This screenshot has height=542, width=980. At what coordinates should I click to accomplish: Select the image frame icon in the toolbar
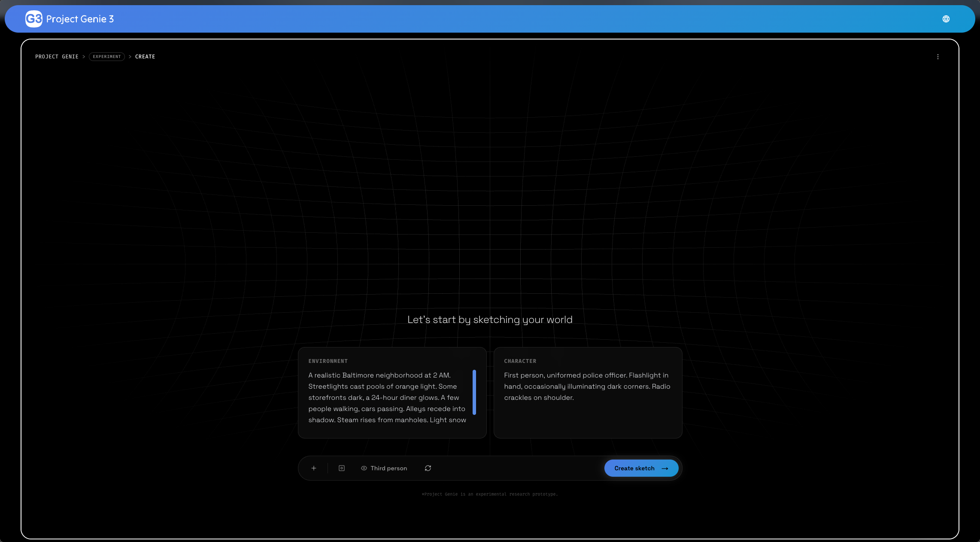point(341,468)
